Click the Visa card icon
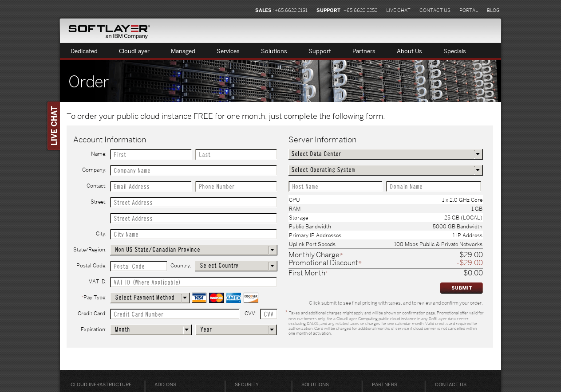The image size is (561, 392). (x=199, y=298)
